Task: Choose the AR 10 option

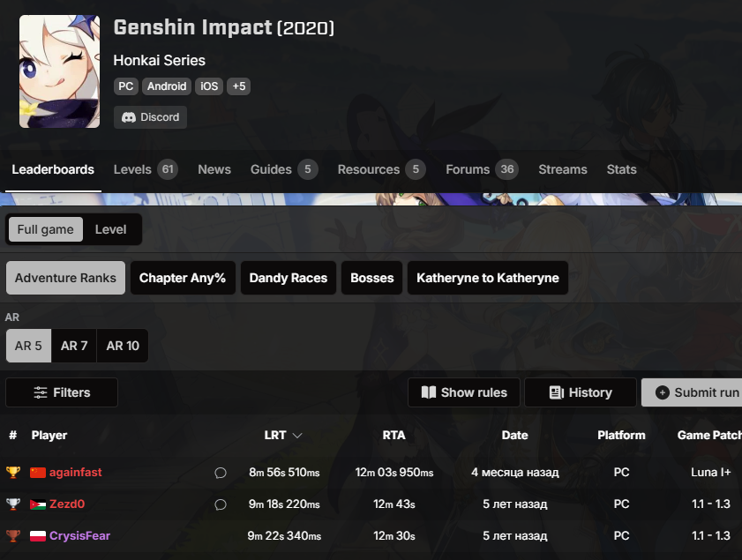Action: (123, 346)
